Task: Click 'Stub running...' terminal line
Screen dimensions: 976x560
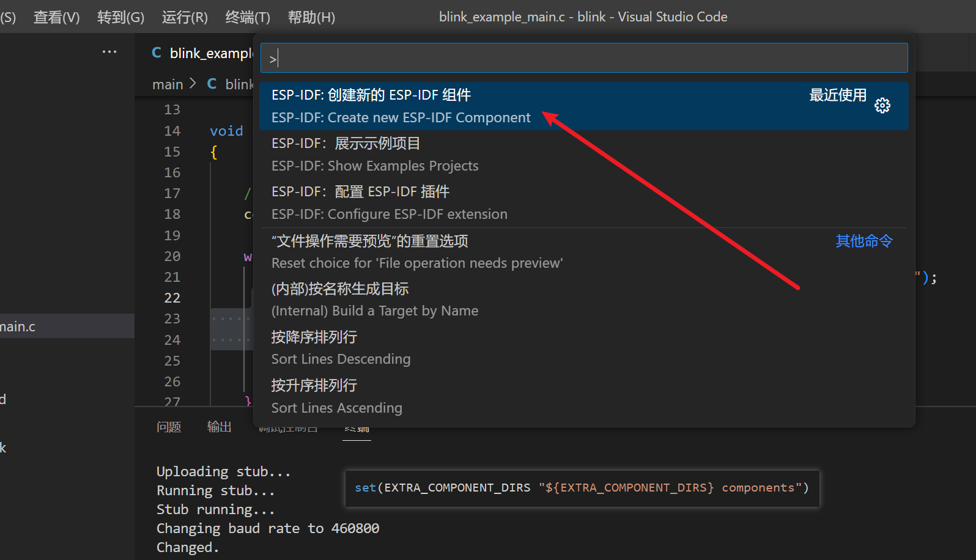Action: pyautogui.click(x=215, y=509)
